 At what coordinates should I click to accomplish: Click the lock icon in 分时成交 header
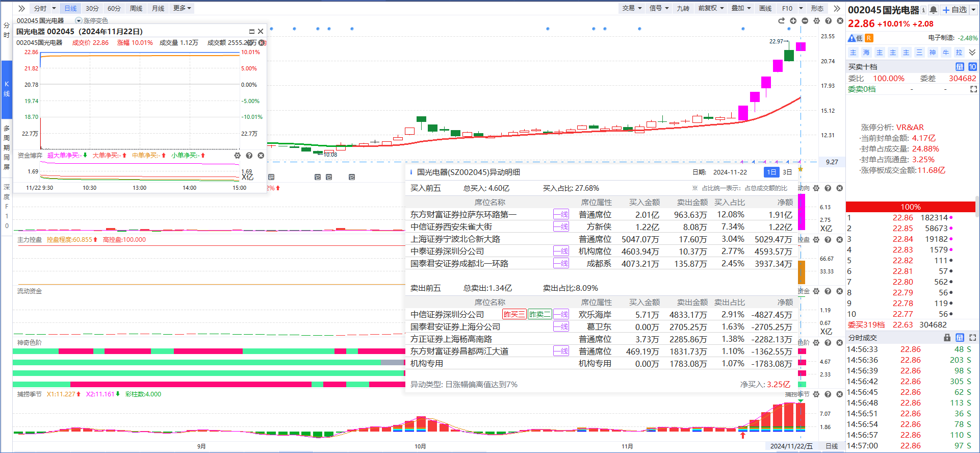[x=947, y=338]
